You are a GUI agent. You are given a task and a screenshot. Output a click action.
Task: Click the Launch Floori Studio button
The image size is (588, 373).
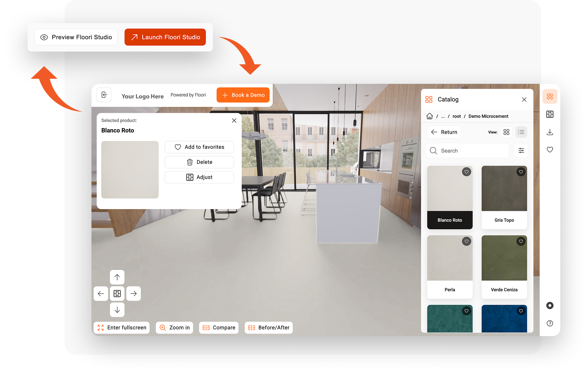point(165,37)
